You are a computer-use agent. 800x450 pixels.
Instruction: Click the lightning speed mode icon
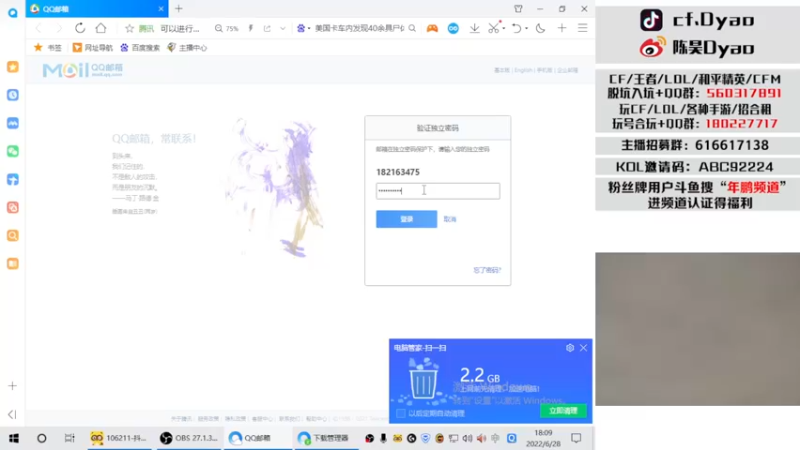[251, 29]
